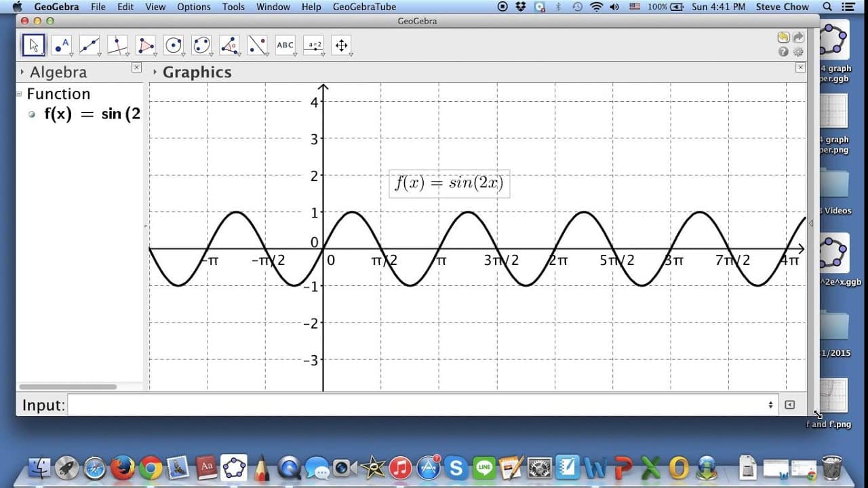Select the a=2 Slider tool
Screen dimensions: 868x488
point(314,45)
